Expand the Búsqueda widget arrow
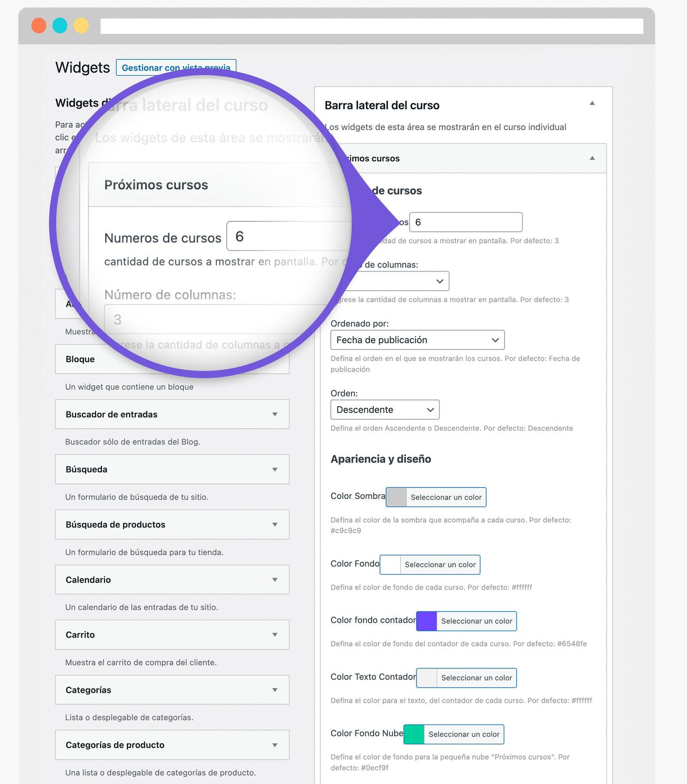Viewport: 687px width, 784px height. (x=275, y=470)
